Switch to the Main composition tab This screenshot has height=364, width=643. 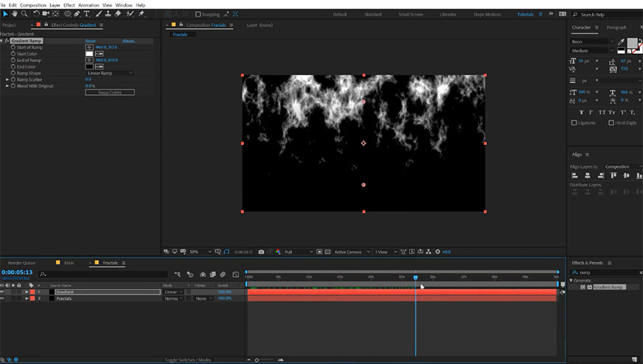tap(69, 263)
